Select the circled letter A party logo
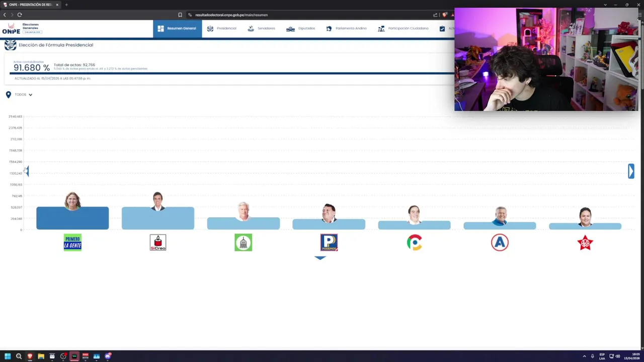 pyautogui.click(x=500, y=242)
